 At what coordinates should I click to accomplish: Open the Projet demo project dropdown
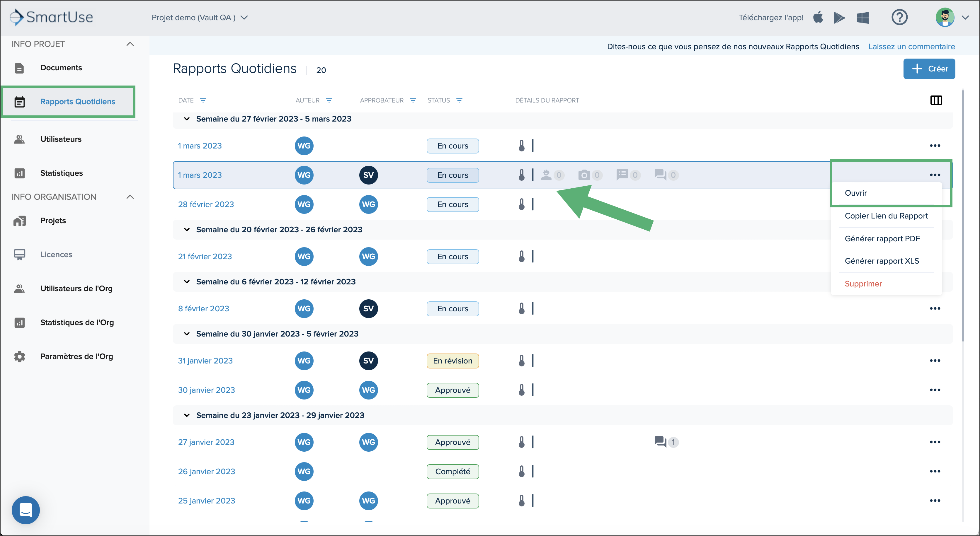[200, 18]
